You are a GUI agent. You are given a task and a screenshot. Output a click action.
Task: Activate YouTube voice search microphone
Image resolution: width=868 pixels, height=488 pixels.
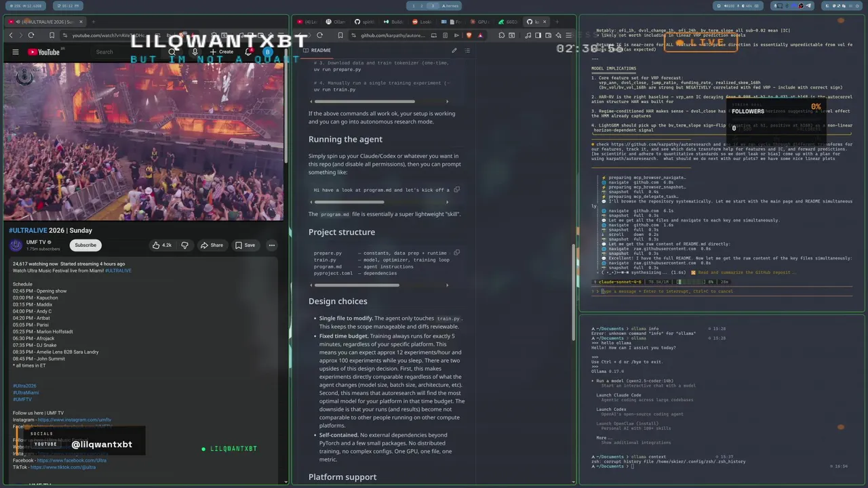[x=195, y=52]
